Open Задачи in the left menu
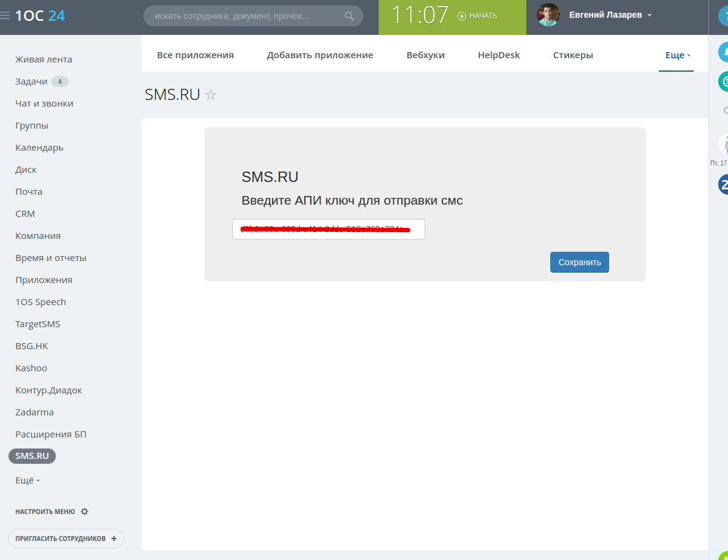 [x=31, y=81]
